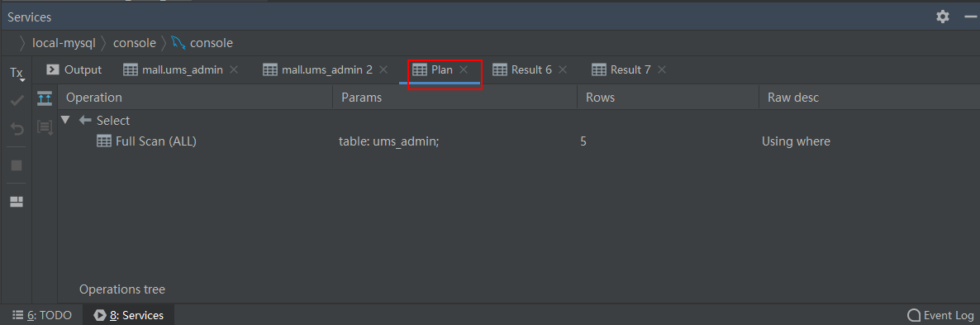
Task: Click the layout view icon in sidebar
Action: [x=17, y=201]
